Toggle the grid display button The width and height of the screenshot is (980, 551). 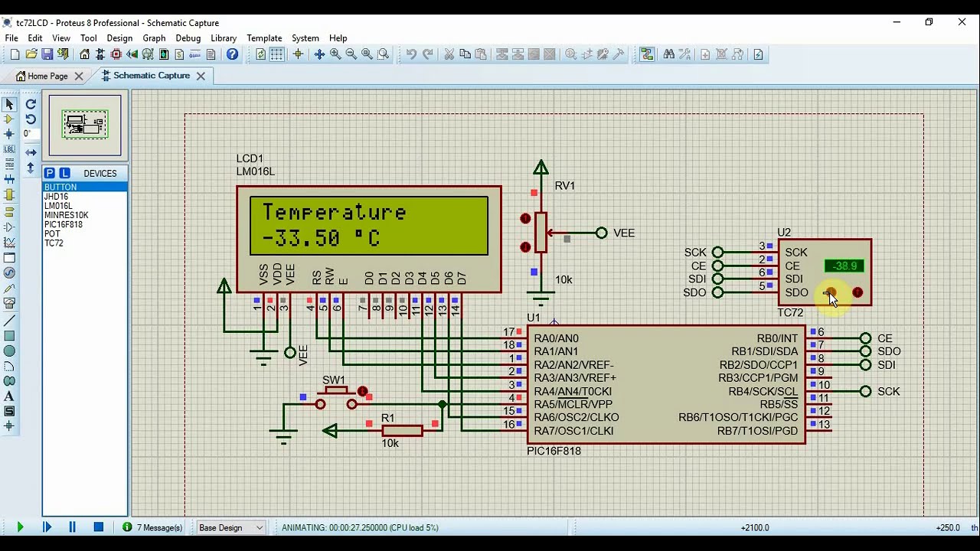pyautogui.click(x=277, y=54)
